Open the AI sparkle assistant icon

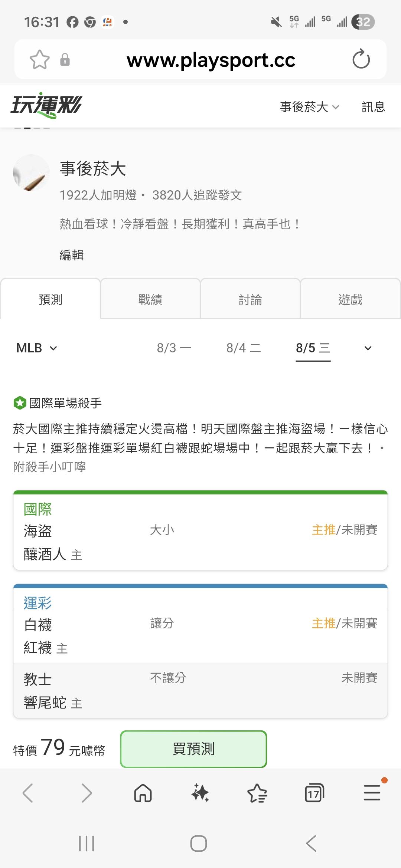pos(200,793)
